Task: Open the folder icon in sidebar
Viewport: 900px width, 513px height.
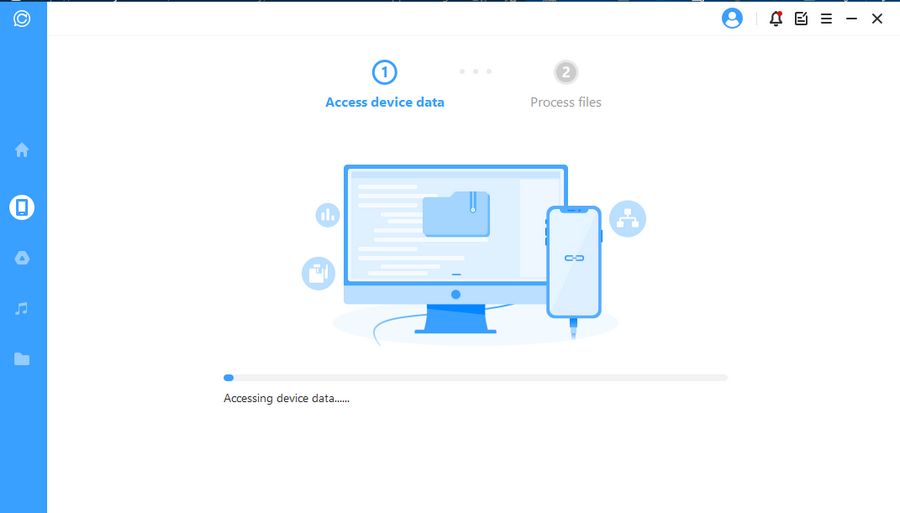Action: pyautogui.click(x=22, y=359)
